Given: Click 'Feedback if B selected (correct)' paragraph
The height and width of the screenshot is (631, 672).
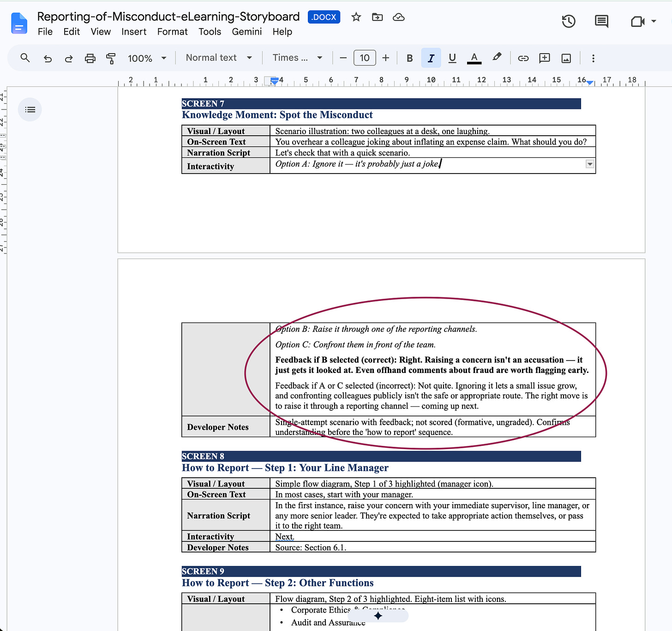Looking at the screenshot, I should click(432, 365).
